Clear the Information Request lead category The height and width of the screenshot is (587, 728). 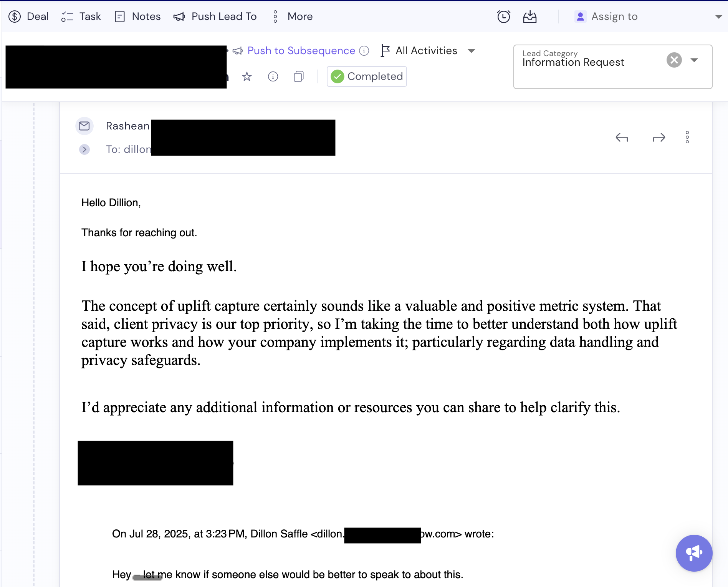pyautogui.click(x=674, y=60)
